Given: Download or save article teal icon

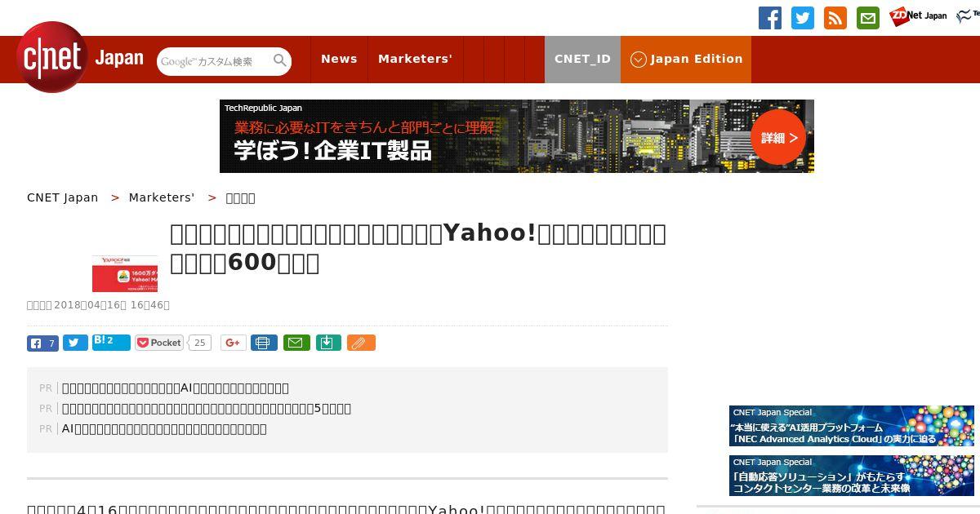Looking at the screenshot, I should [x=327, y=343].
